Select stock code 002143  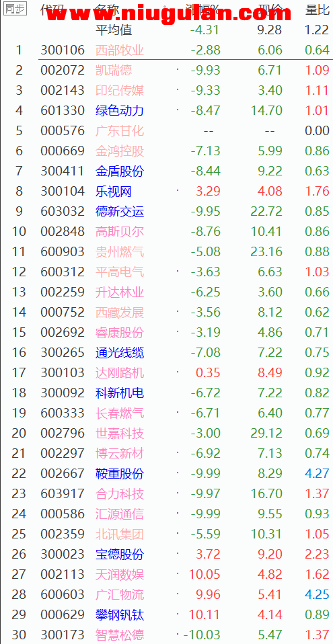63,90
